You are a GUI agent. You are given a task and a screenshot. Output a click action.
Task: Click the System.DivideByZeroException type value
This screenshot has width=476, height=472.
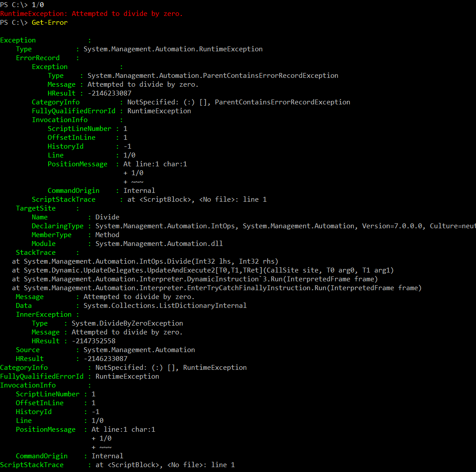pos(127,323)
